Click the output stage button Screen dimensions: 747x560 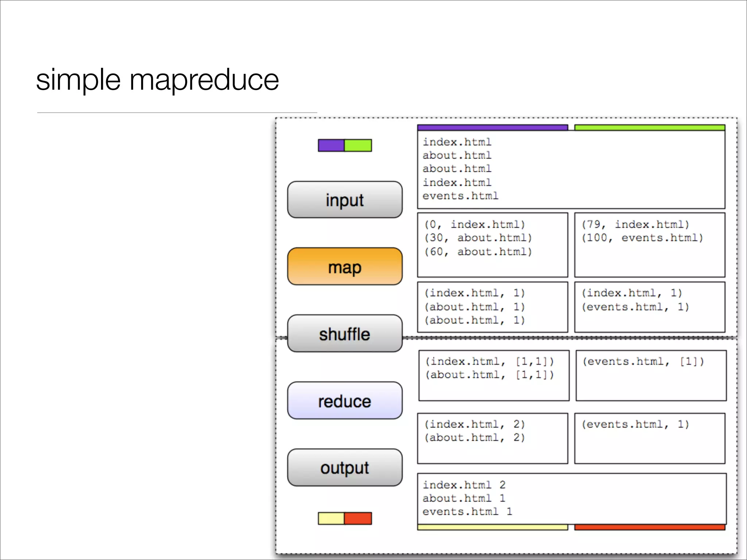point(345,467)
